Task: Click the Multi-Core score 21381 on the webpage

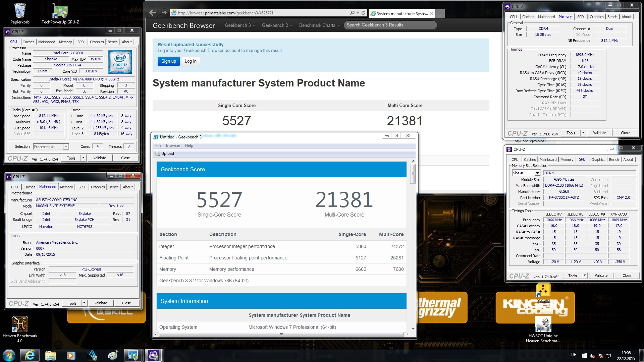Action: [x=405, y=121]
